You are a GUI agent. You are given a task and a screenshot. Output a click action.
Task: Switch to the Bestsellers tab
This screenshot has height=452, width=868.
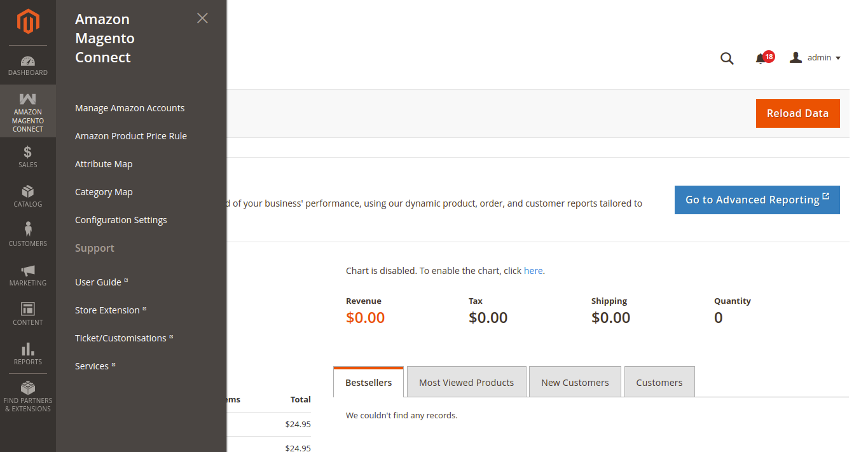tap(368, 382)
